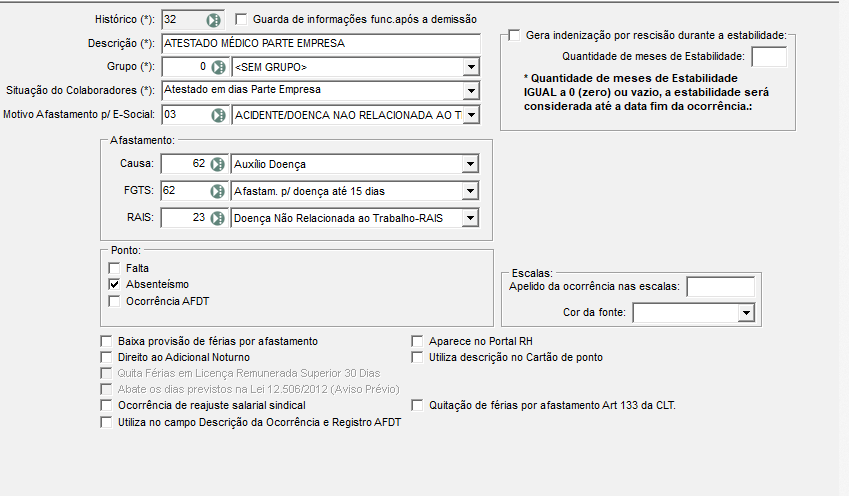849x496 pixels.
Task: Open Situação do Colaboradores dropdown
Action: pos(471,90)
